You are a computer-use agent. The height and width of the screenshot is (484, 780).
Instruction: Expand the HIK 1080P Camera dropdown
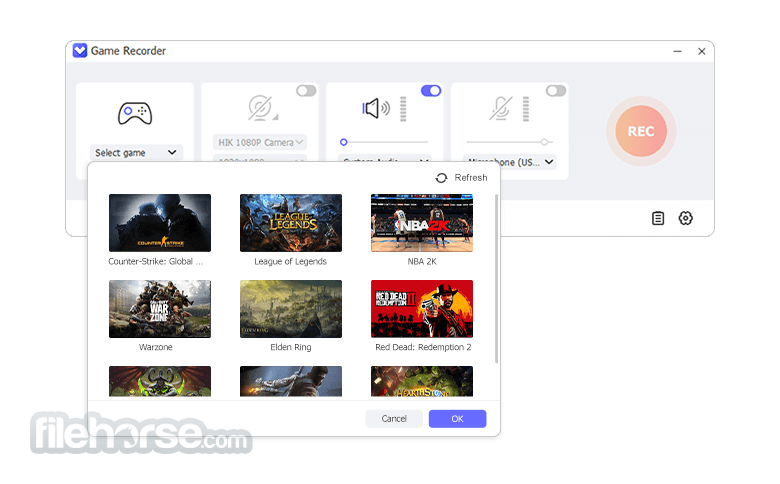[260, 142]
